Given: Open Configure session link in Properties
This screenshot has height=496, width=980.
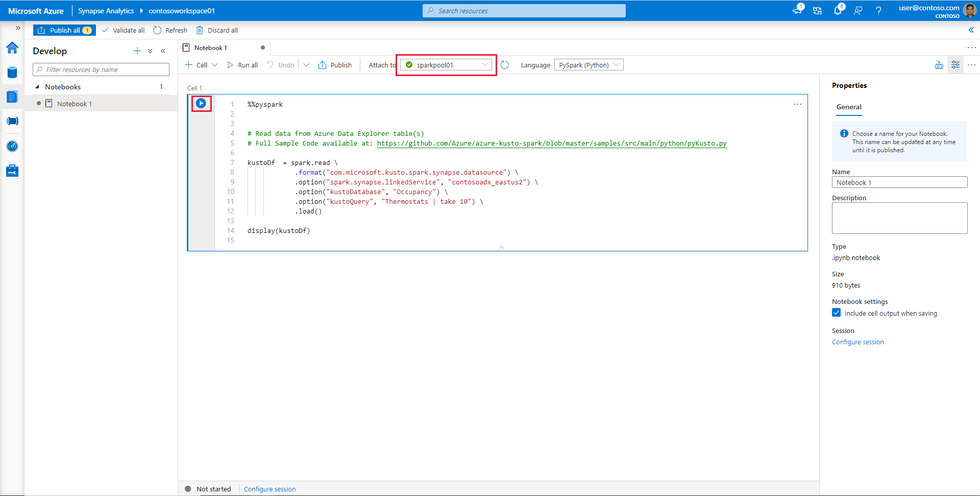Looking at the screenshot, I should pyautogui.click(x=857, y=342).
